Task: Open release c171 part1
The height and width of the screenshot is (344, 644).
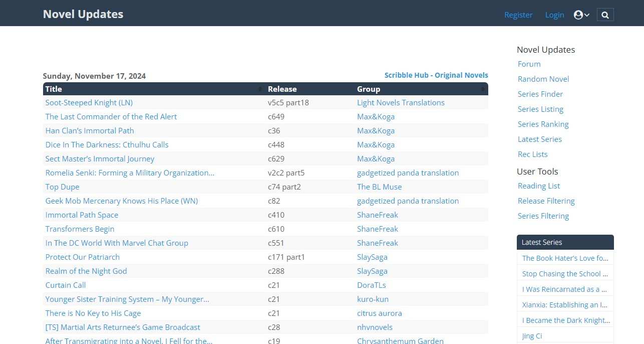Action: pos(286,257)
